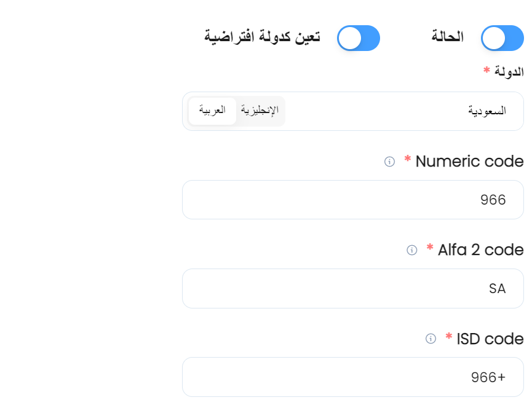
Task: Disable the تعين كدولة افتراضية switch
Action: coord(359,38)
